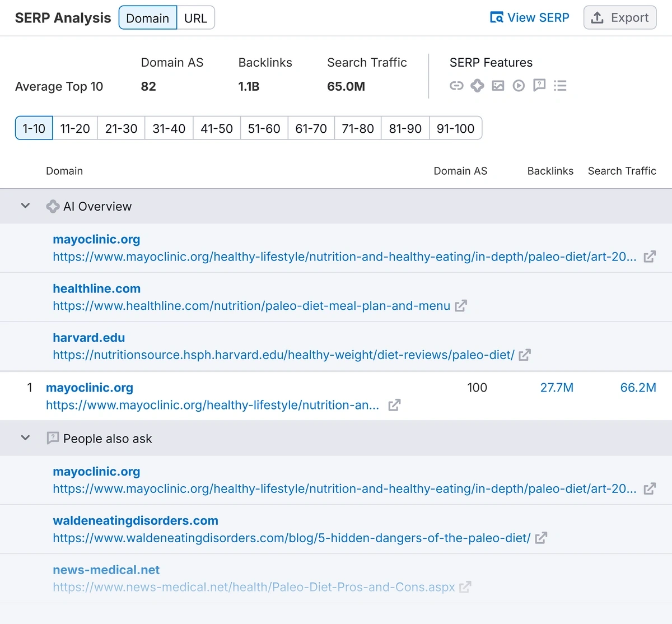This screenshot has width=672, height=624.
Task: Open healthline.com domain link
Action: click(x=97, y=288)
